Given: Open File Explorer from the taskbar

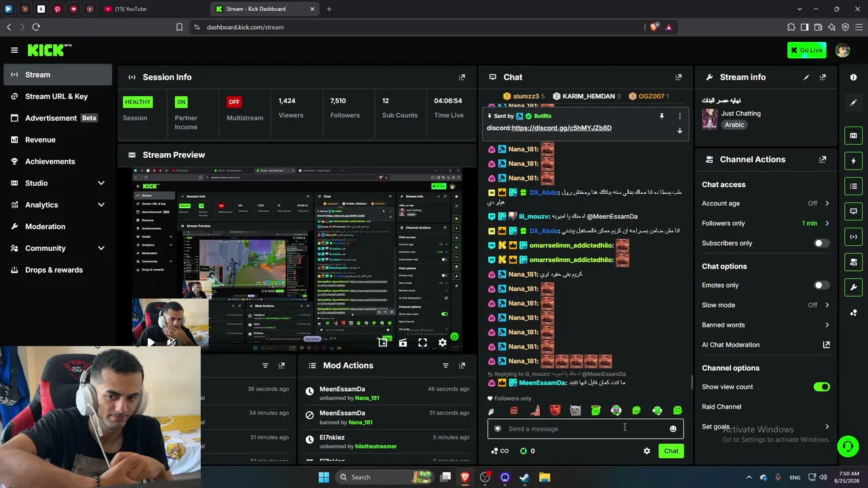Looking at the screenshot, I should [545, 477].
